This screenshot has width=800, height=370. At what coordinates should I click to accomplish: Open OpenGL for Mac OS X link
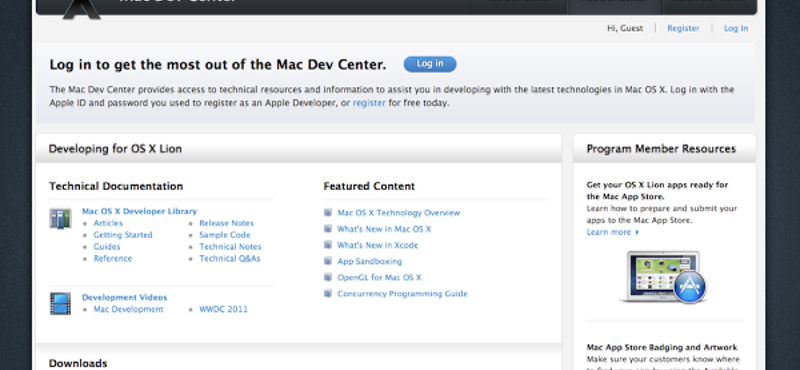[x=379, y=278]
